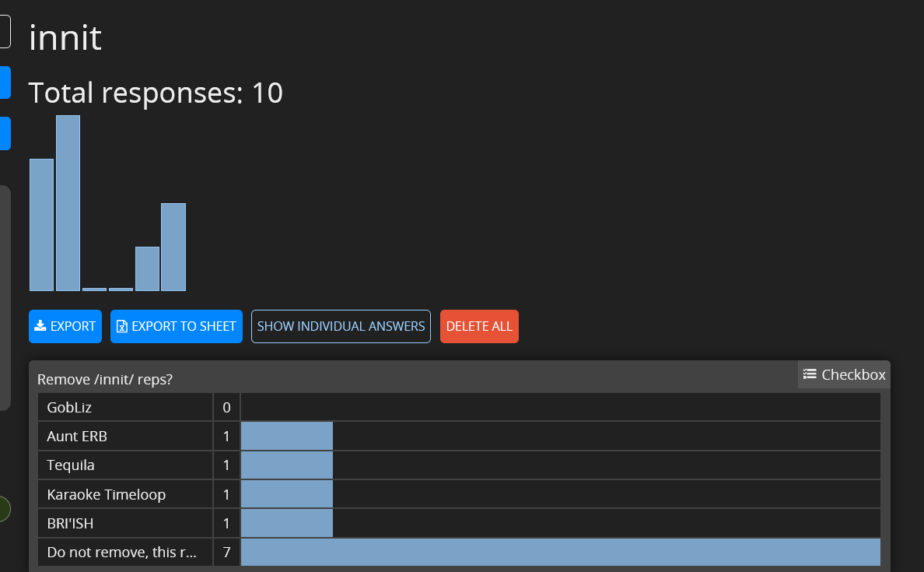The width and height of the screenshot is (924, 572).
Task: Click the Tequila option label
Action: tap(71, 465)
